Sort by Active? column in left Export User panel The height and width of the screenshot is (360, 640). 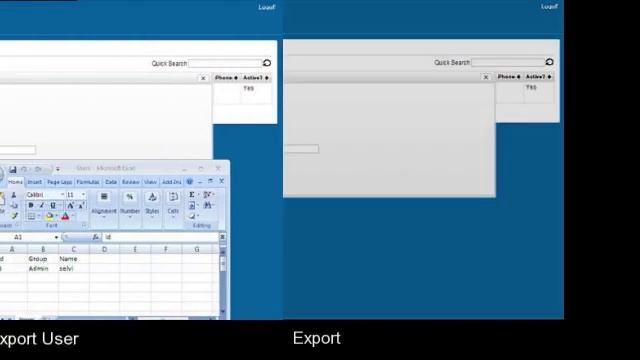tap(256, 78)
